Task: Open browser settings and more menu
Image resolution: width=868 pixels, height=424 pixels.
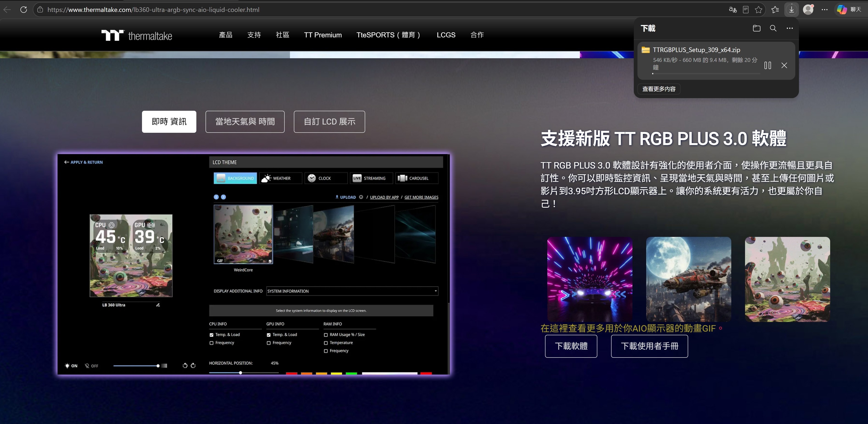Action: coord(825,9)
